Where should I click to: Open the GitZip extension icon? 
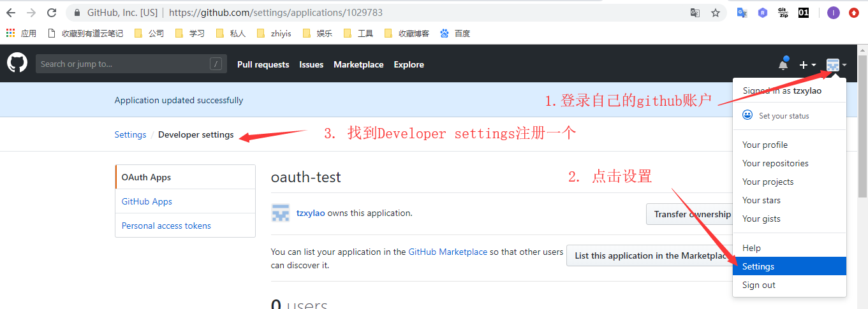pos(783,13)
